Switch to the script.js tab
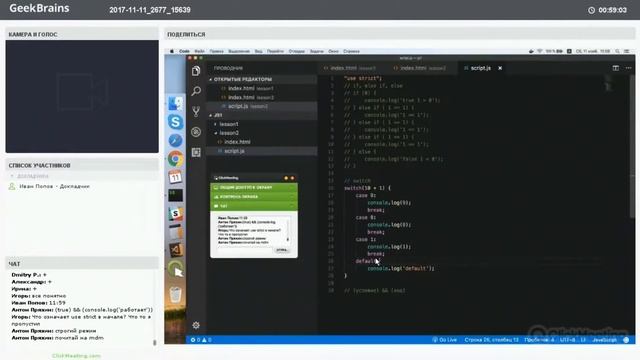 [x=480, y=68]
